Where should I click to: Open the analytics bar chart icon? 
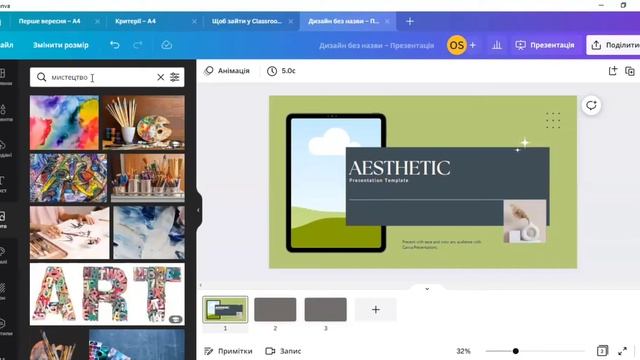[497, 45]
